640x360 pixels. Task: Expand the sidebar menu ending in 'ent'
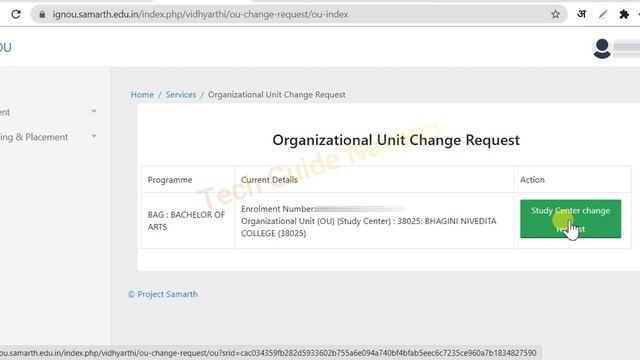(x=48, y=112)
